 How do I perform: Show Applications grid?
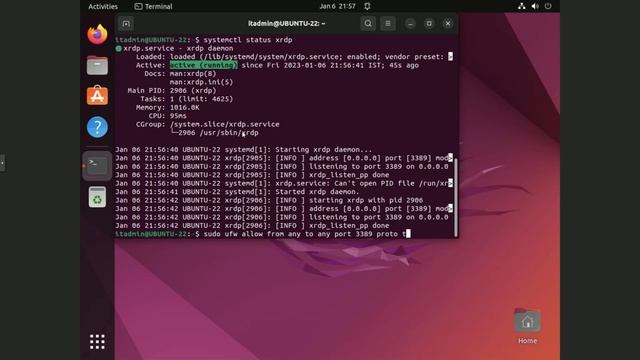(x=97, y=342)
